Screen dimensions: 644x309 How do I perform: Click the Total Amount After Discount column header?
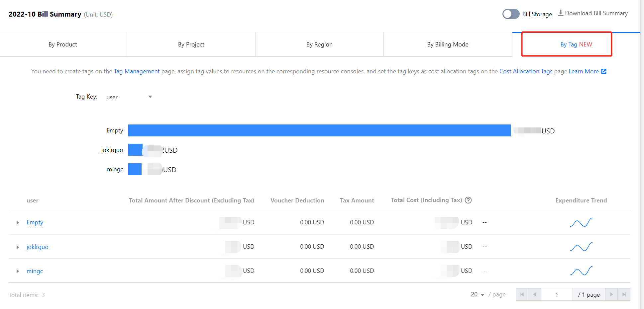(x=191, y=200)
